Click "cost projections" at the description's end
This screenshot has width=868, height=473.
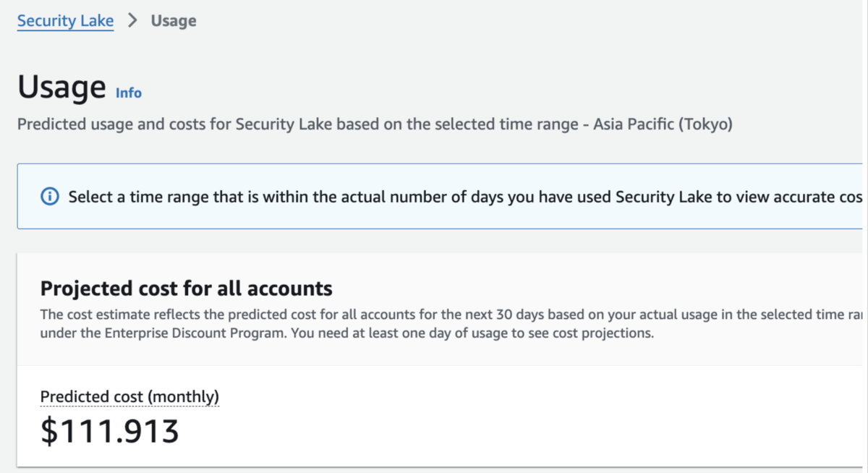pos(610,334)
